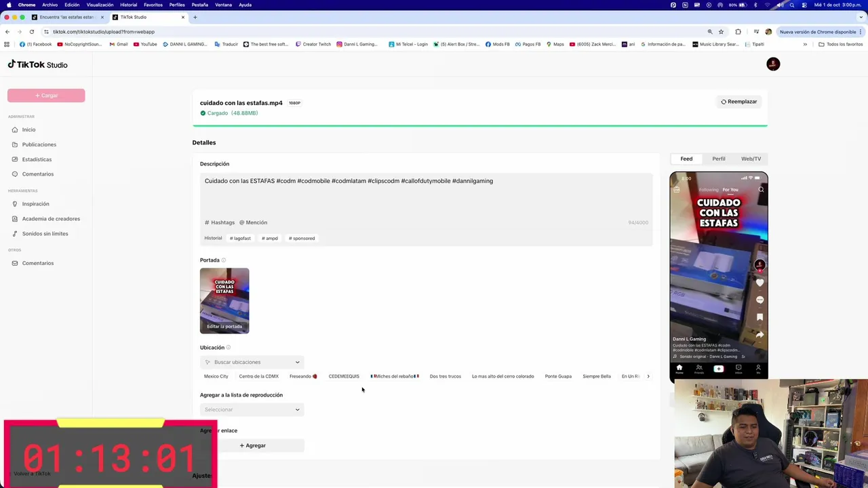Choose the Dos tres trucos location
Screen dimensions: 868x488
446,376
